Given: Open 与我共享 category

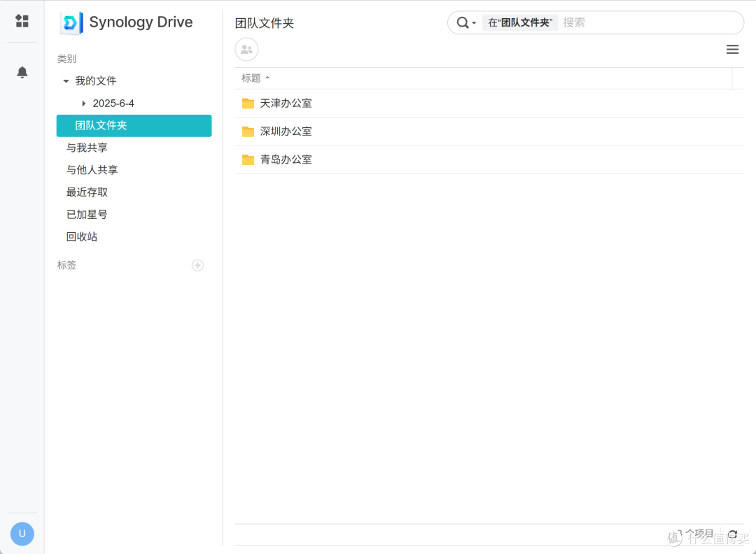Looking at the screenshot, I should [87, 148].
